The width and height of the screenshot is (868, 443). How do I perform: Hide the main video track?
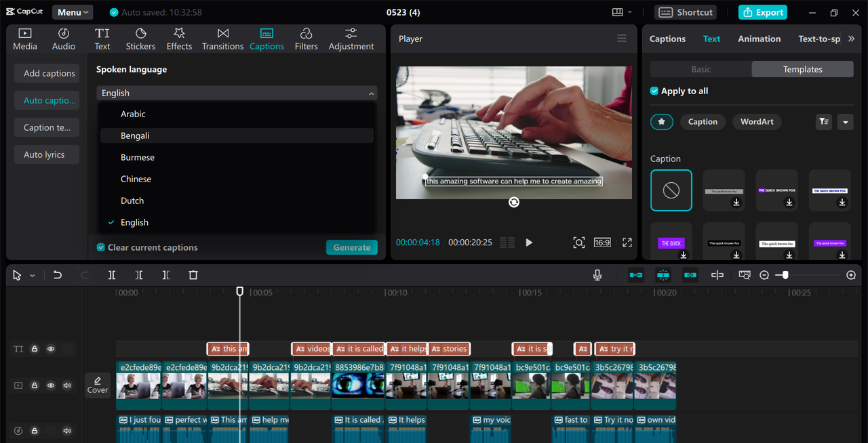click(51, 385)
